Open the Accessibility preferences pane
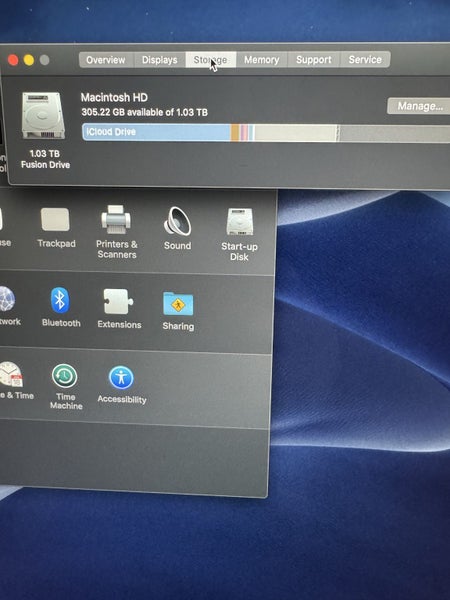This screenshot has height=600, width=450. tap(122, 385)
